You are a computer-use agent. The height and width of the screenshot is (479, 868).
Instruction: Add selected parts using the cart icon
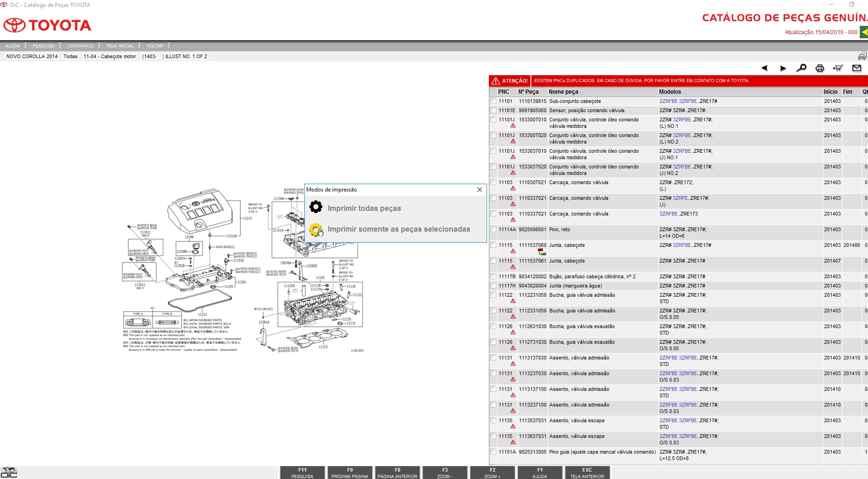tap(838, 68)
